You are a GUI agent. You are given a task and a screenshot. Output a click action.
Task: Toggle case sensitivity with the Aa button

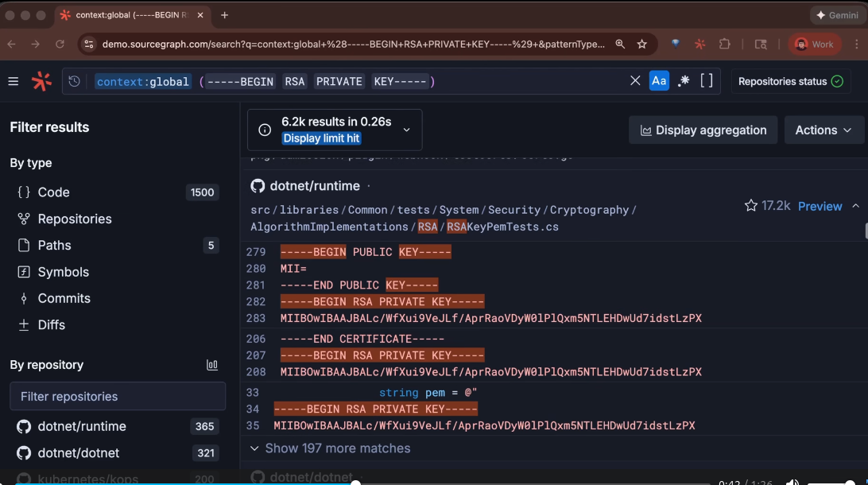pos(659,80)
